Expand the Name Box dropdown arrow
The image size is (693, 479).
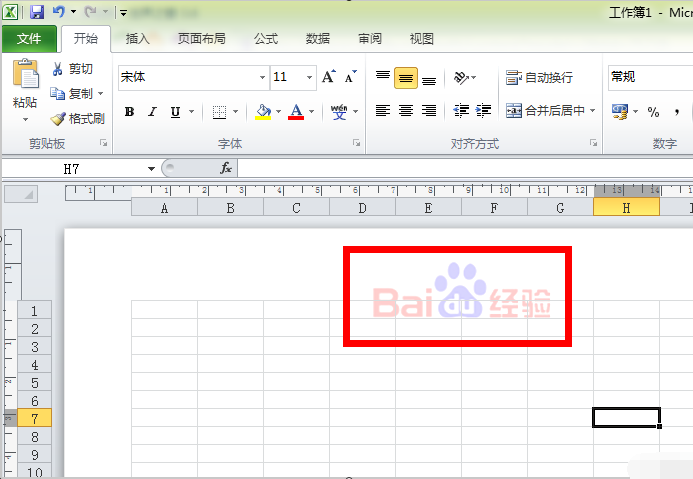[151, 169]
